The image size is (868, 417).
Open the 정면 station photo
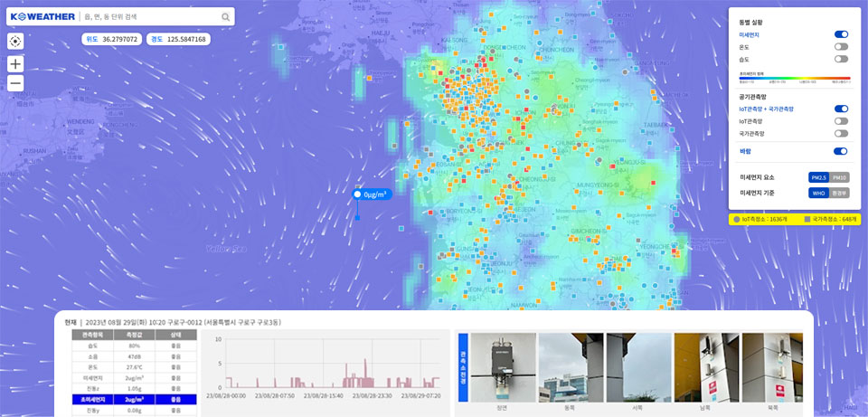(x=503, y=369)
